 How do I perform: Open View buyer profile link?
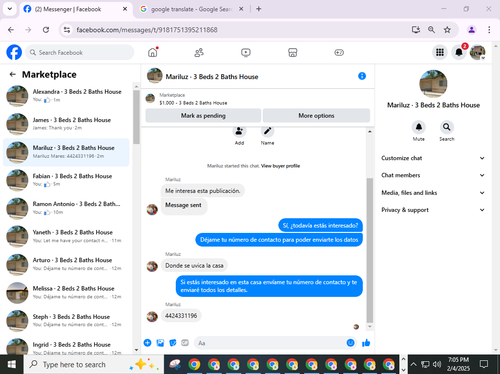tap(280, 166)
